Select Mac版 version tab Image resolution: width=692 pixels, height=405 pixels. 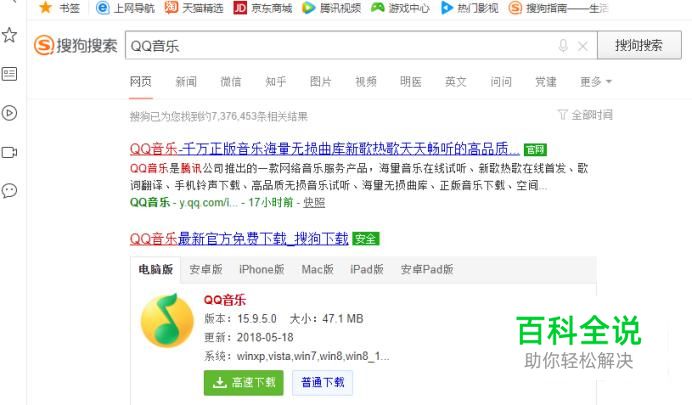pyautogui.click(x=317, y=269)
